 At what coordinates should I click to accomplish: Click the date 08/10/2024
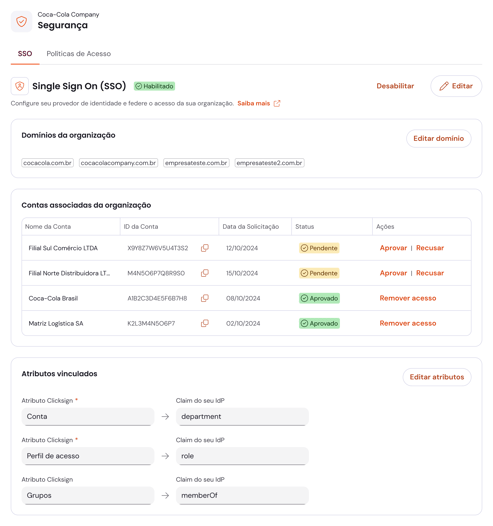[x=243, y=299]
